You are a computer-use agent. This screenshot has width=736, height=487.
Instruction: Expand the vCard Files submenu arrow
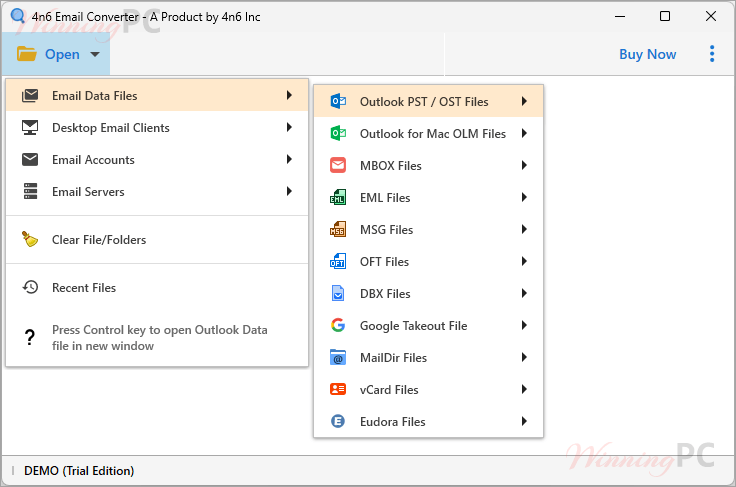(524, 389)
